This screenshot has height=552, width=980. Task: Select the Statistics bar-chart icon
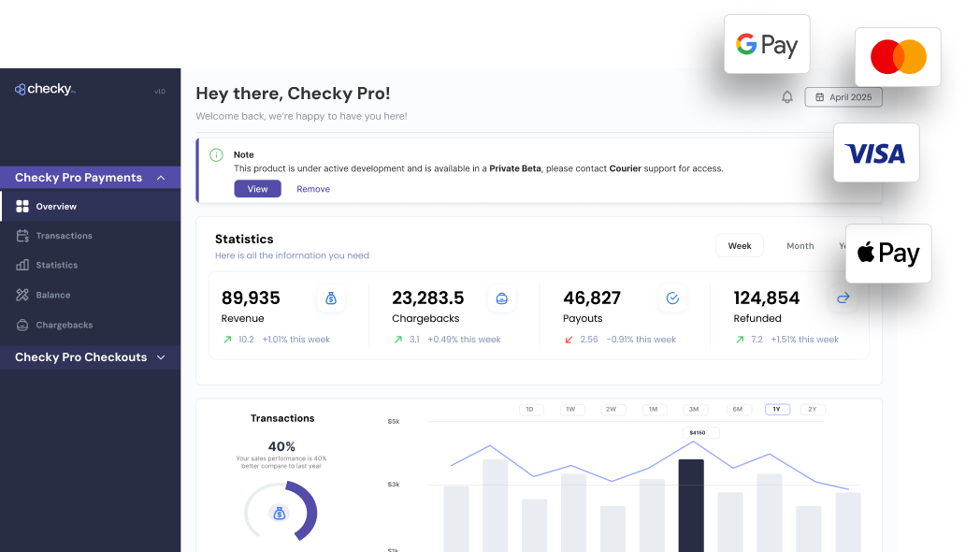[x=22, y=265]
